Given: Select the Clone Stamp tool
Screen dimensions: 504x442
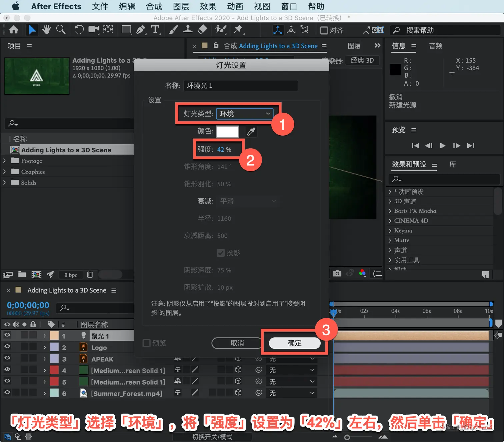Looking at the screenshot, I should [x=188, y=30].
